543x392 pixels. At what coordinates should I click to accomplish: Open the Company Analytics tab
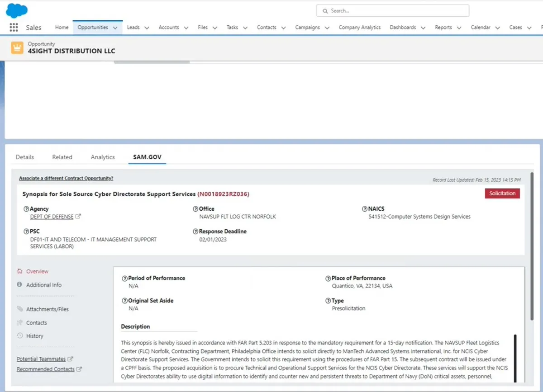[x=360, y=27]
